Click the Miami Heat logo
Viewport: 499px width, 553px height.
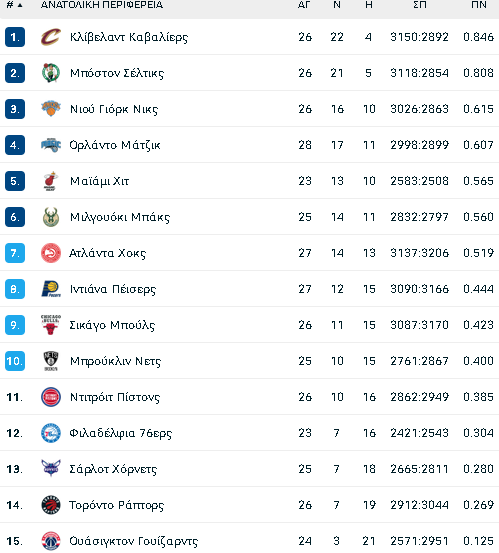coord(51,181)
